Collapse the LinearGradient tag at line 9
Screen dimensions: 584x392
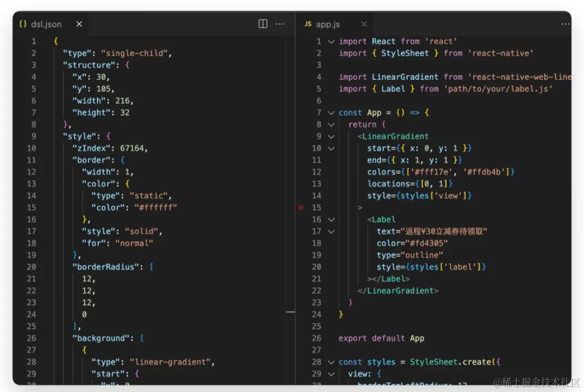331,137
